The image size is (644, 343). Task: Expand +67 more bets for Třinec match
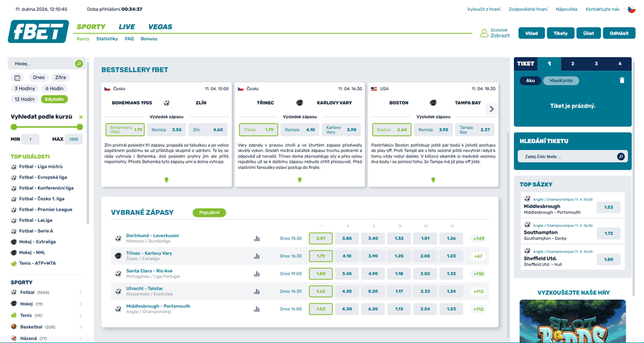point(478,256)
